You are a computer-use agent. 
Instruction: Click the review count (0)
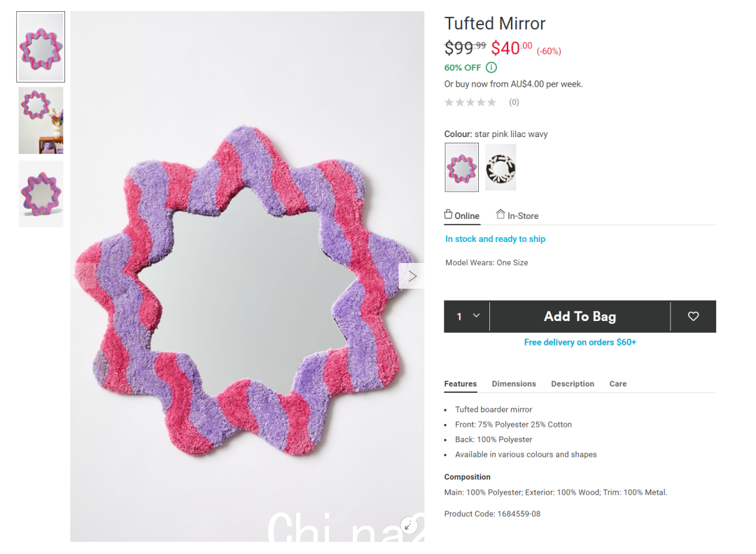(x=514, y=102)
